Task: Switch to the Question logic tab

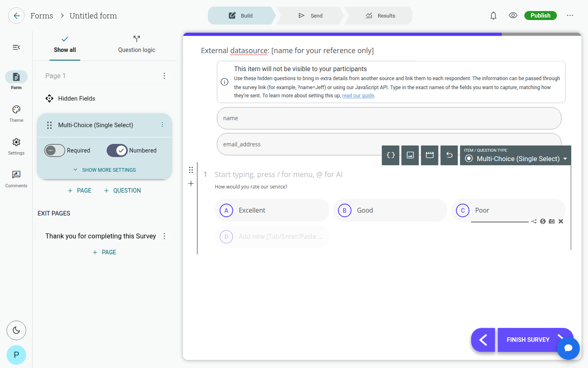Action: click(x=136, y=45)
